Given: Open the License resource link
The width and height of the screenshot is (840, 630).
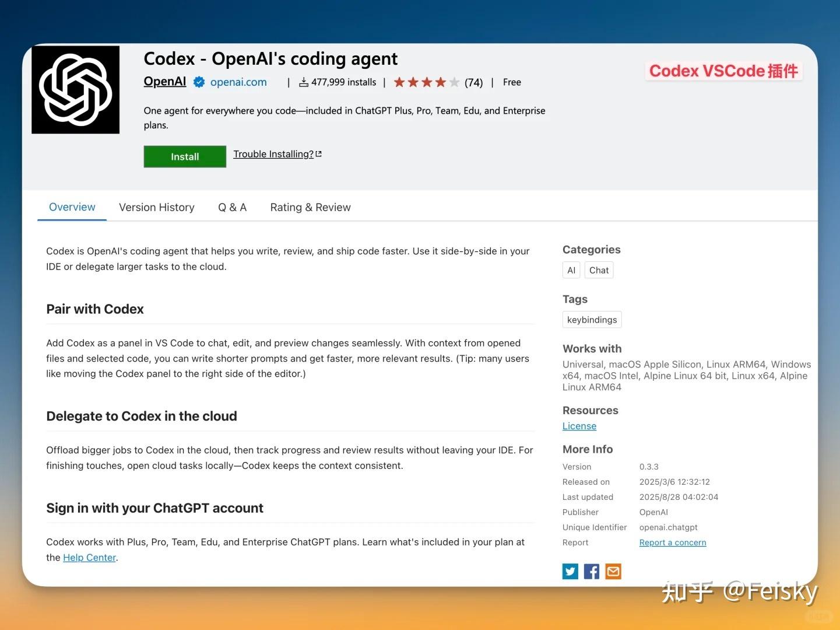Looking at the screenshot, I should [579, 426].
